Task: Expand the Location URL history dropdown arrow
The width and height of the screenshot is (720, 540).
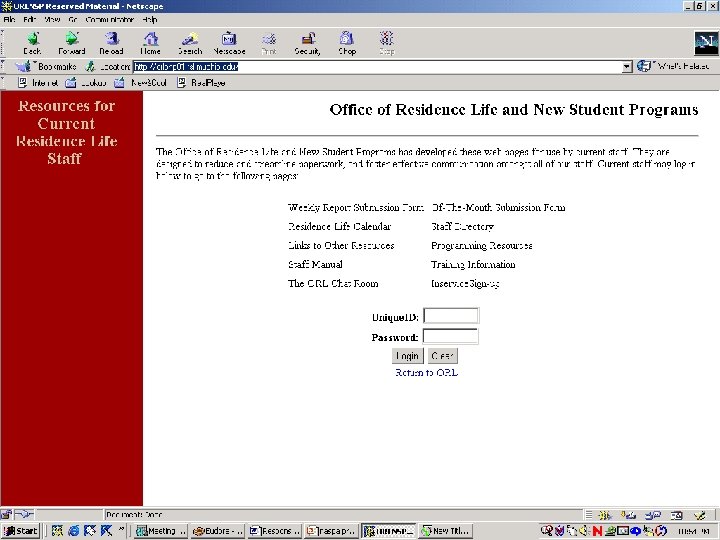Action: coord(627,67)
